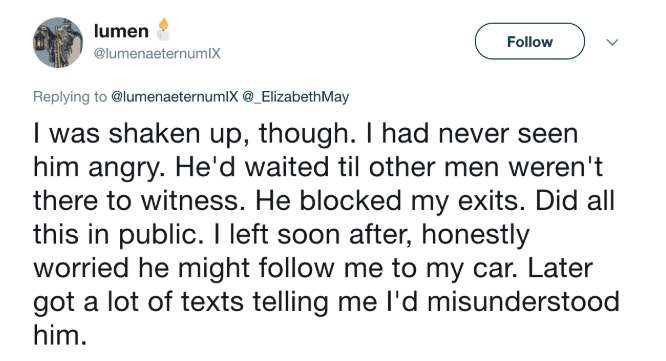Expand the tweet options chevron menu

click(612, 42)
